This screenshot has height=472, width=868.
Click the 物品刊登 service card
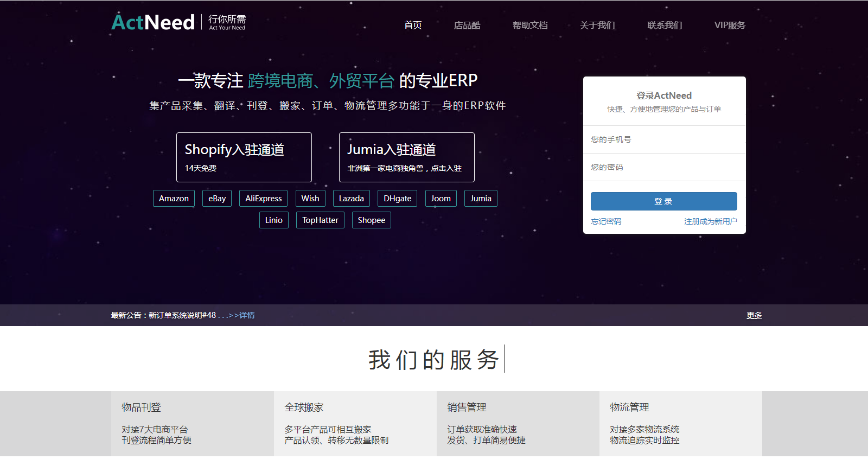193,424
